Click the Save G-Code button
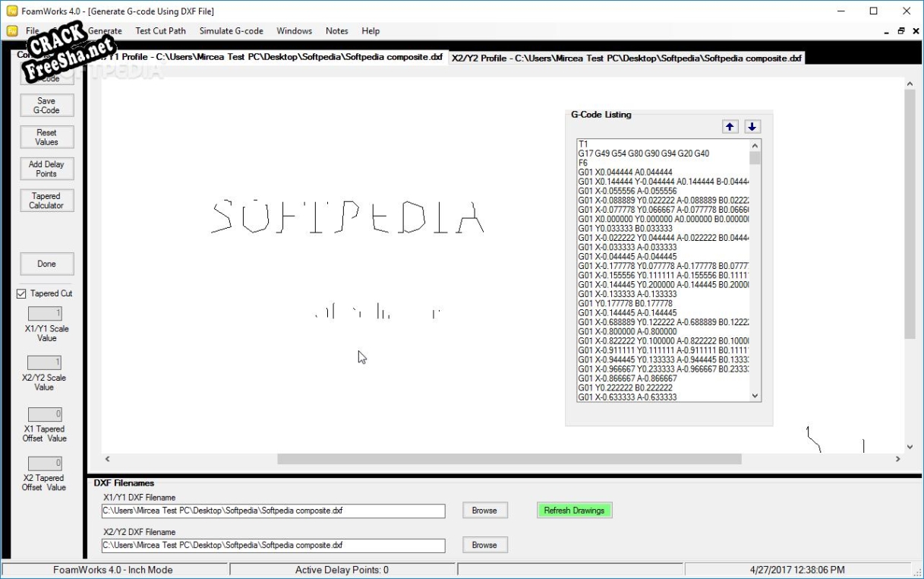The image size is (924, 579). [46, 106]
